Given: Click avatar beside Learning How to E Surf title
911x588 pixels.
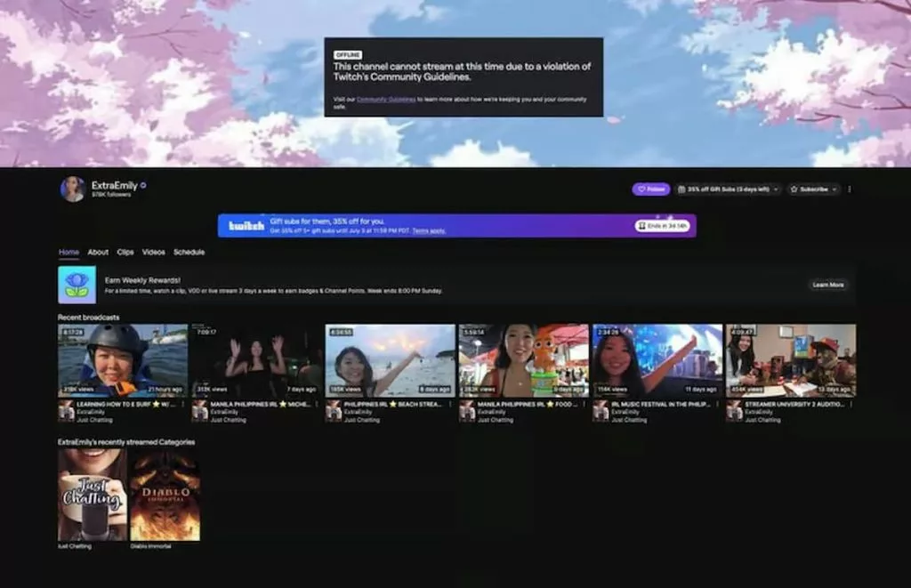Looking at the screenshot, I should (66, 411).
